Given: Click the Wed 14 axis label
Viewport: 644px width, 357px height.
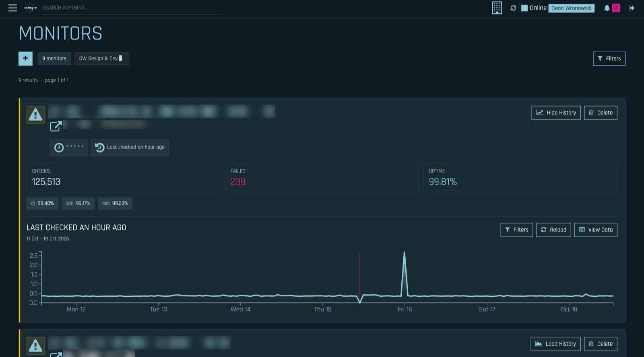Looking at the screenshot, I should [x=240, y=309].
